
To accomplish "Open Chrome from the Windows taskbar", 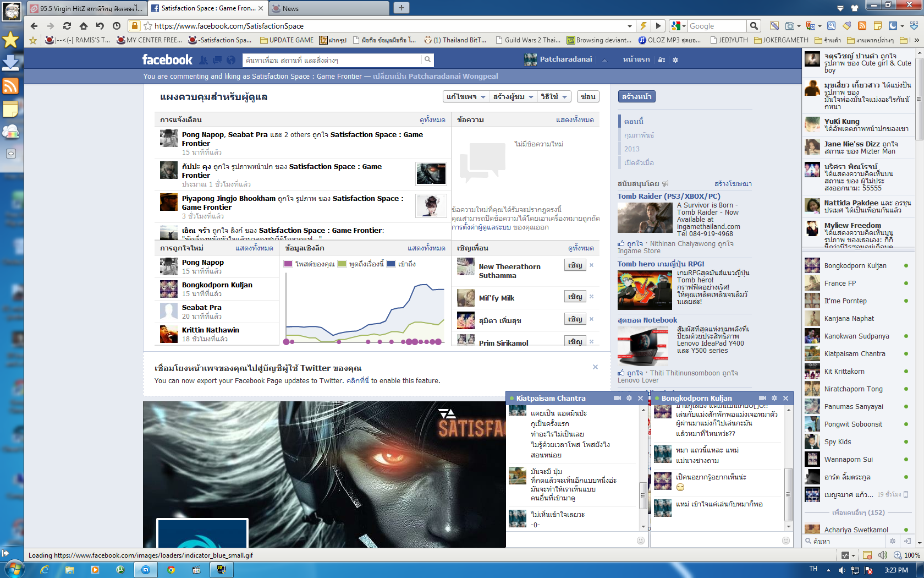I will click(171, 570).
